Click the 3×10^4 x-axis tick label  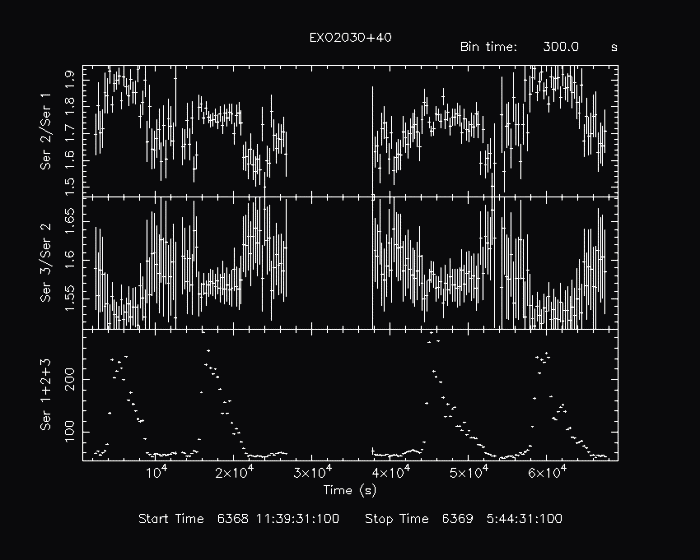pos(308,473)
